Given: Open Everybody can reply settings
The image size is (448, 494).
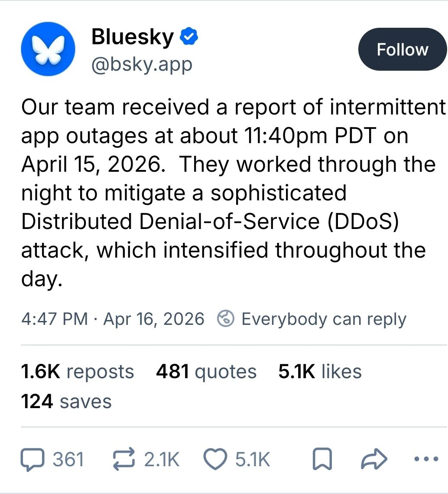Looking at the screenshot, I should tap(323, 319).
